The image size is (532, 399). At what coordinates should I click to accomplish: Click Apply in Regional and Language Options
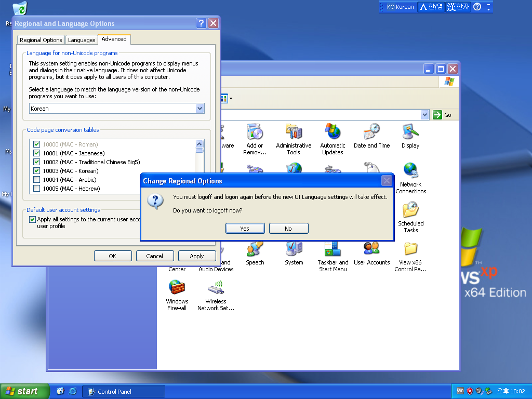pyautogui.click(x=197, y=256)
